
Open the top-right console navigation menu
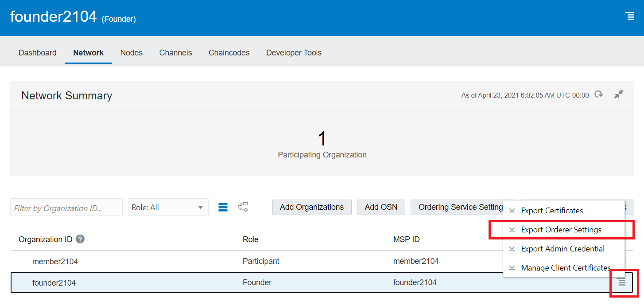(630, 16)
